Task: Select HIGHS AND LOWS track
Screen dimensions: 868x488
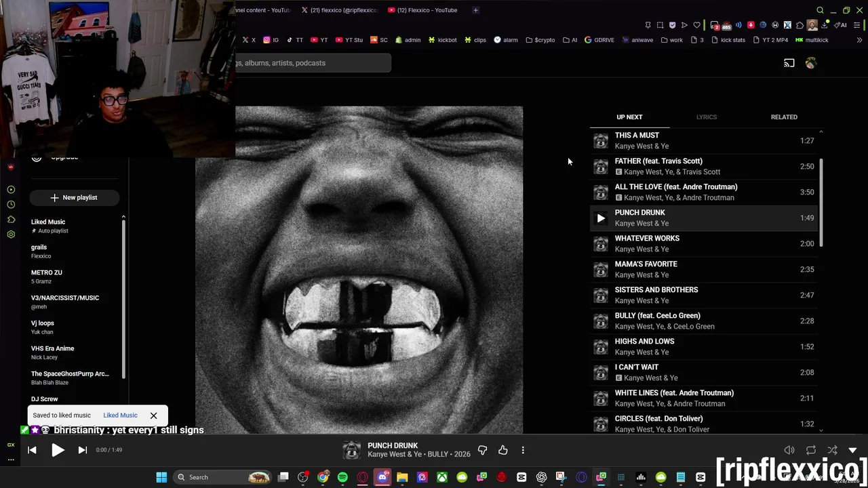Action: point(703,347)
